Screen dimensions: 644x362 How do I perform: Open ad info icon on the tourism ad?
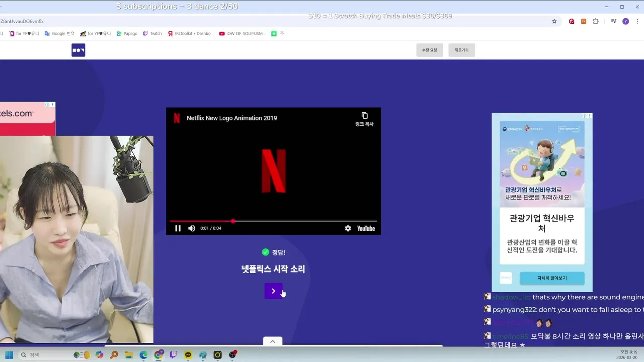coord(584,116)
